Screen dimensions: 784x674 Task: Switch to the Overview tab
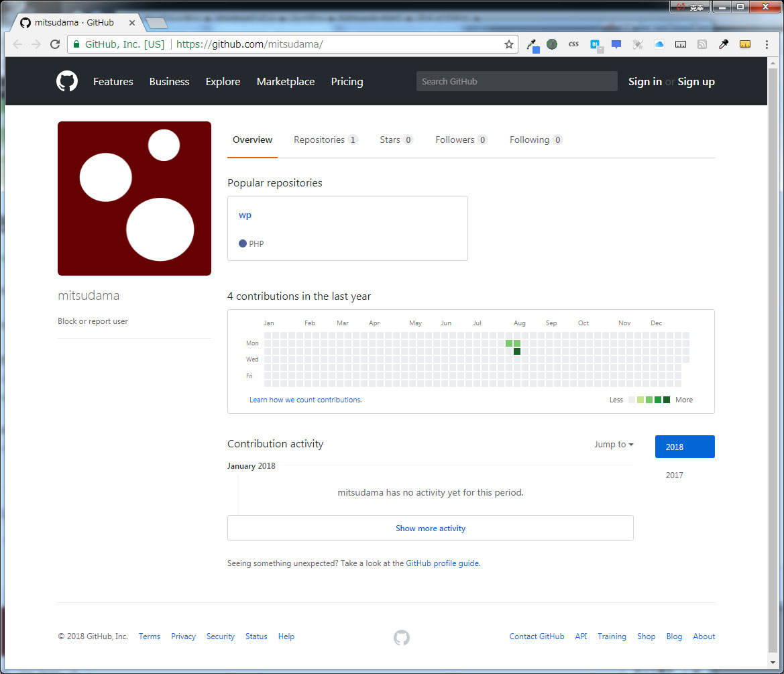point(252,140)
